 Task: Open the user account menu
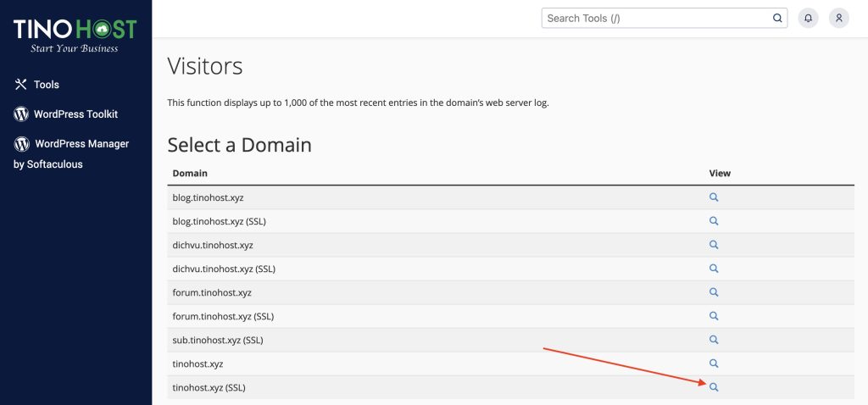coord(838,19)
